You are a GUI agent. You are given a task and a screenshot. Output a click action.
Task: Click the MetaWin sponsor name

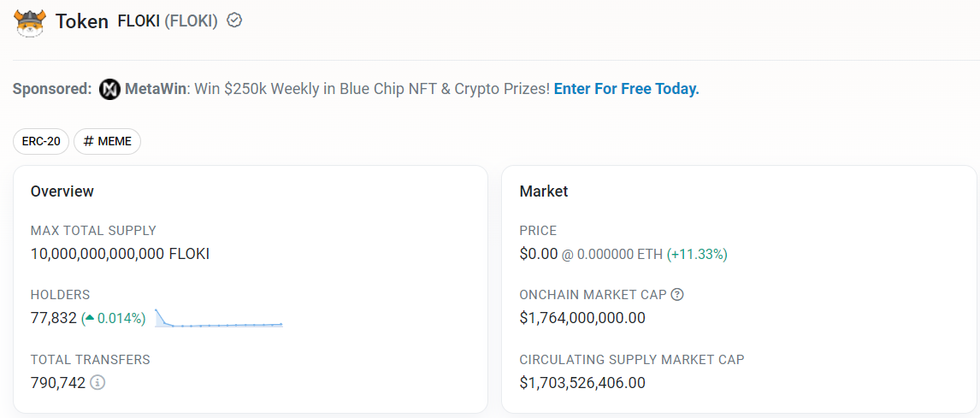click(155, 89)
